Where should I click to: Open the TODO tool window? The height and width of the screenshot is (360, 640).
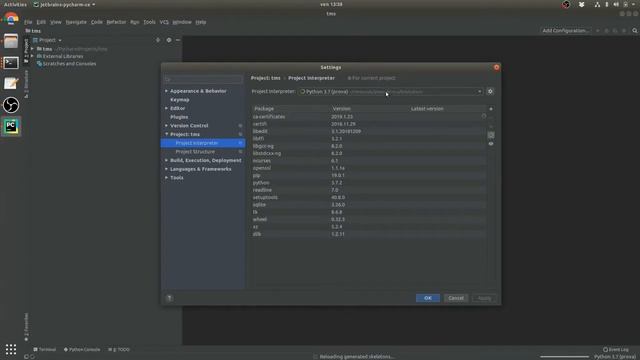[x=119, y=349]
